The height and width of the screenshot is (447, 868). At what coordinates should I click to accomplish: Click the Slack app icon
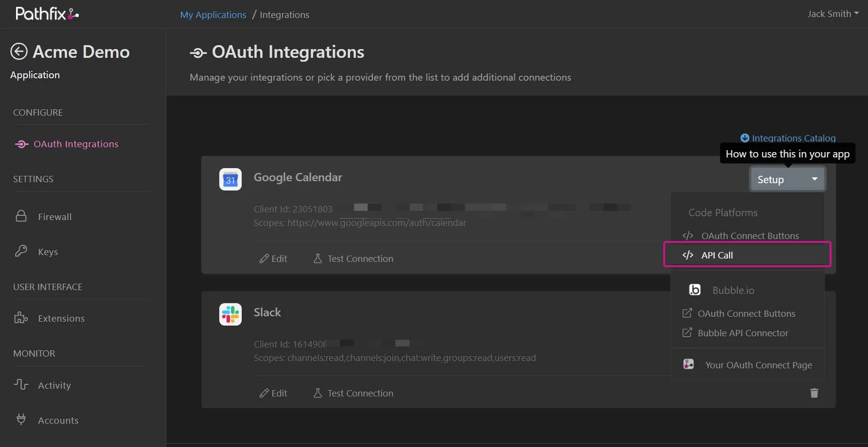coord(230,314)
